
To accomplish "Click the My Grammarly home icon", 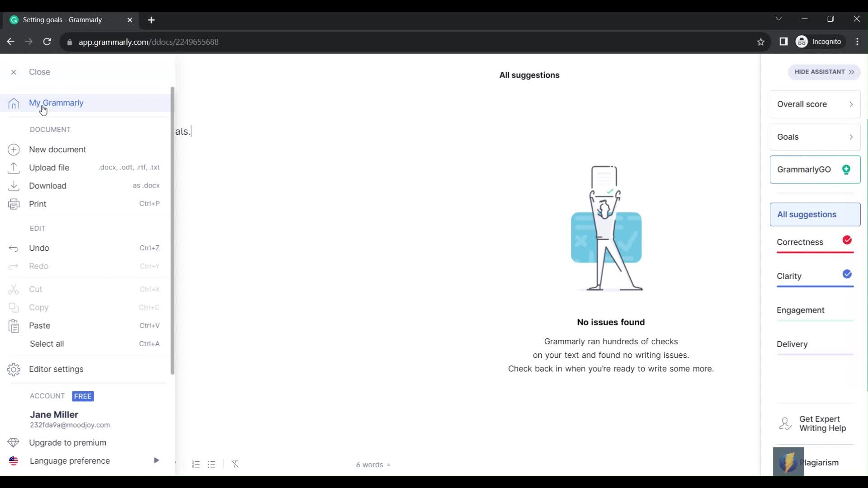I will (x=14, y=103).
